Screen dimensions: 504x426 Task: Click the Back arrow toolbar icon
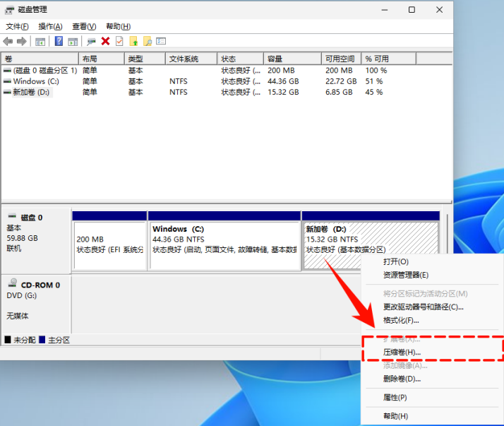(8, 41)
